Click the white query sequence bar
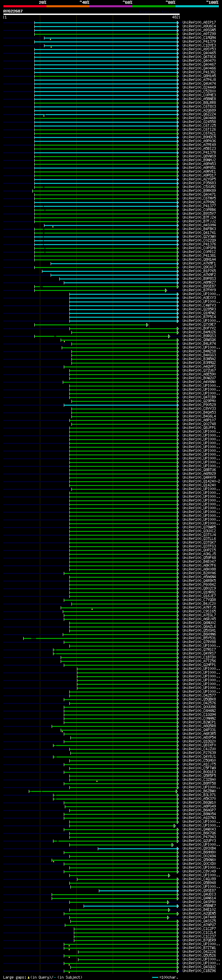This screenshot has width=222, height=980. click(92, 14)
